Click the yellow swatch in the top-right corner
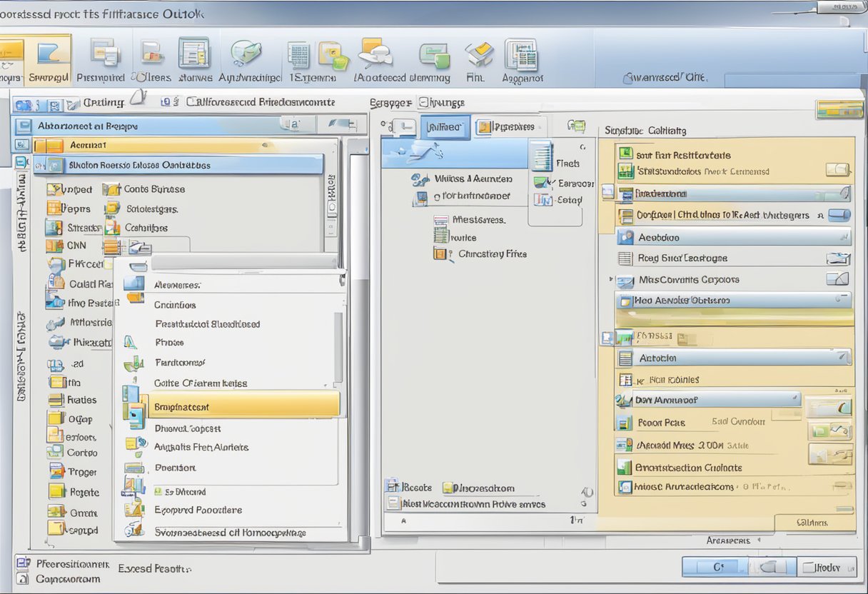This screenshot has width=868, height=594. (x=839, y=110)
